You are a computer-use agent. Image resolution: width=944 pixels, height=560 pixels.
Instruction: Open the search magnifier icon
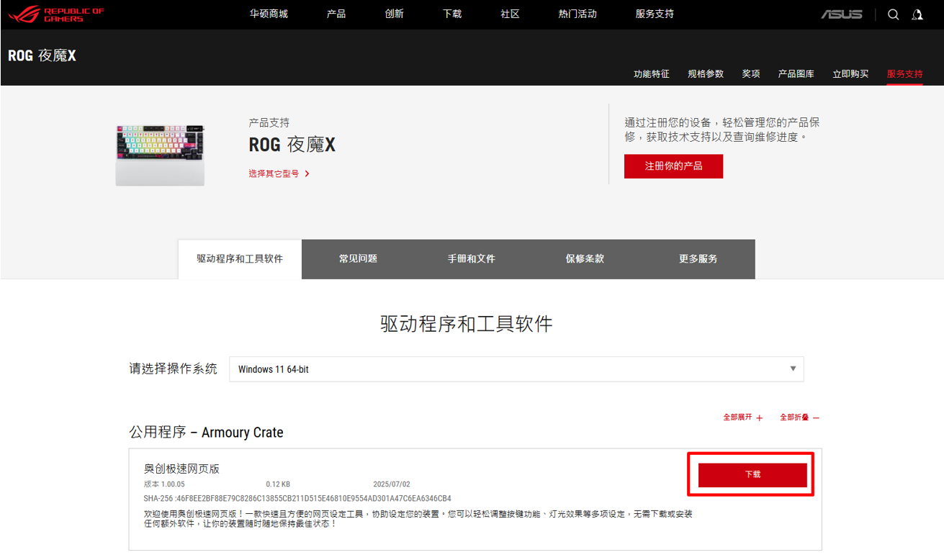894,14
